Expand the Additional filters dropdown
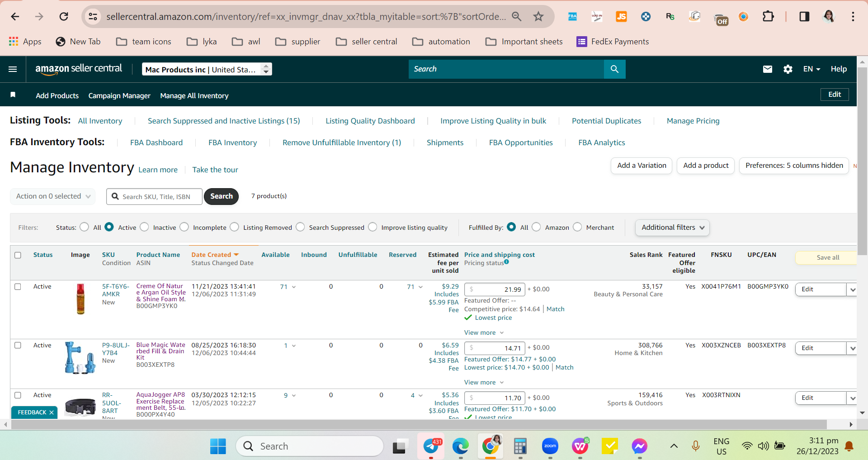The height and width of the screenshot is (460, 868). [x=672, y=228]
